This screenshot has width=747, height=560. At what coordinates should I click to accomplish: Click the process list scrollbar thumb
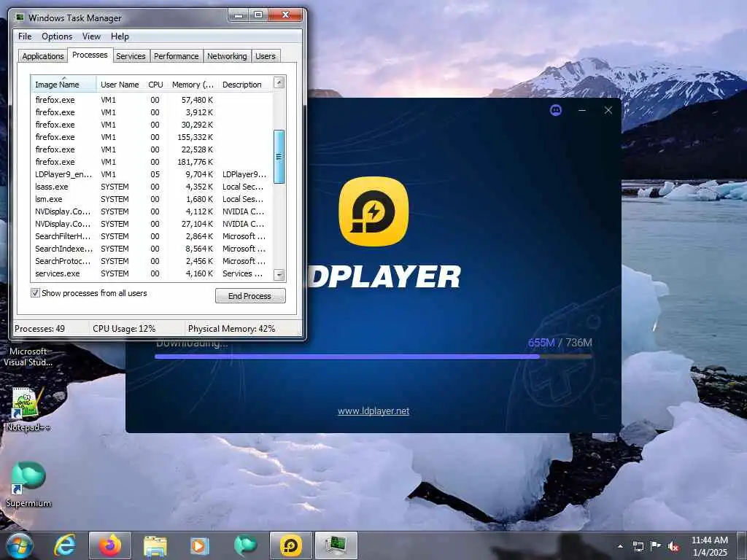[279, 157]
